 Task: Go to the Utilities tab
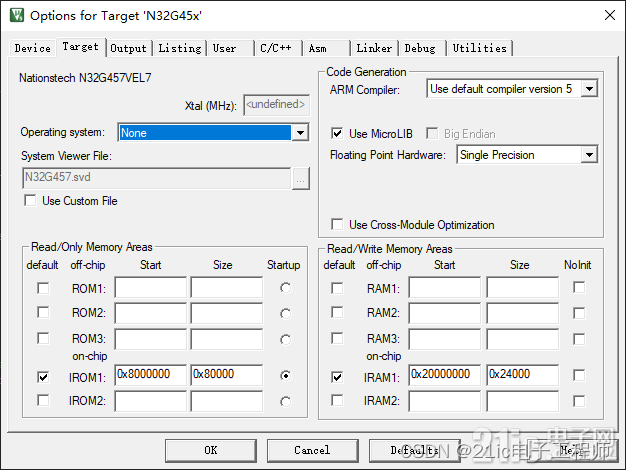point(479,48)
